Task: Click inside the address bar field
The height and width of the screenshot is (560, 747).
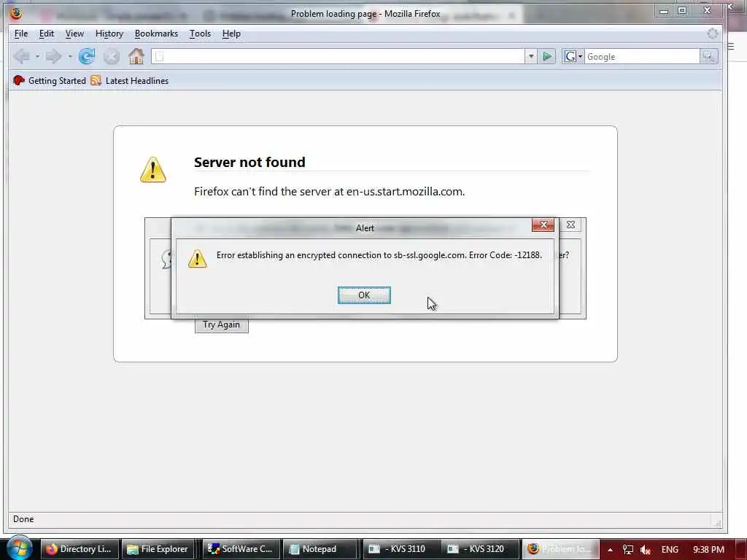Action: tap(338, 57)
